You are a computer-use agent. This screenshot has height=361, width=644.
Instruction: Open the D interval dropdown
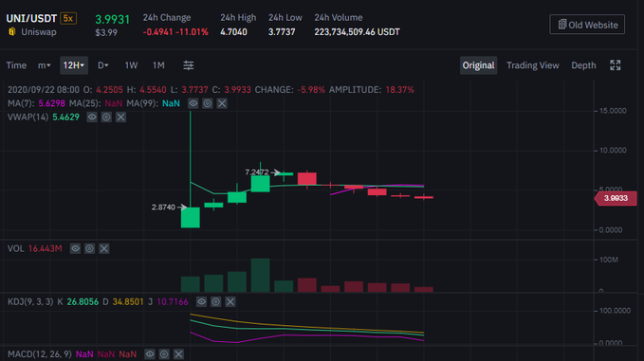(x=102, y=65)
